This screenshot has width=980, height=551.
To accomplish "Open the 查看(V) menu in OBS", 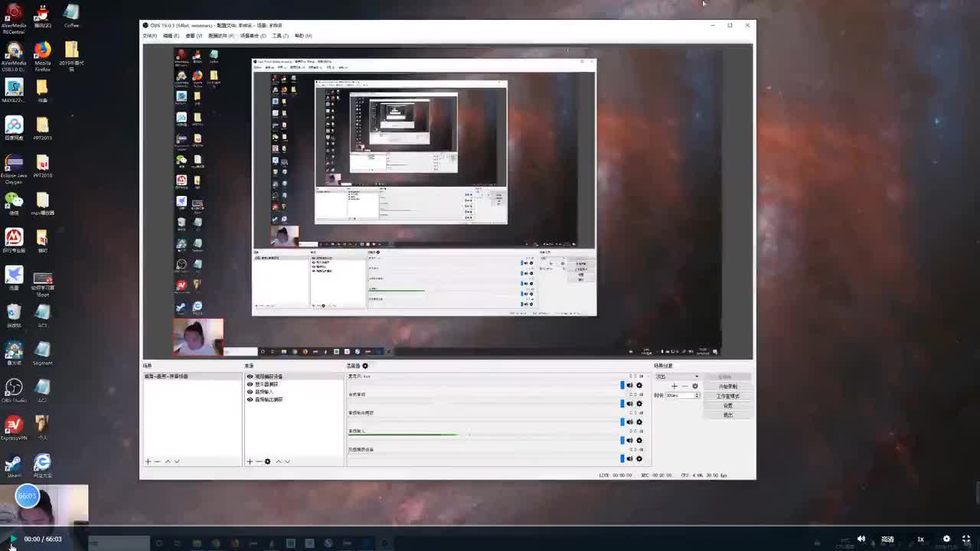I will [x=194, y=36].
